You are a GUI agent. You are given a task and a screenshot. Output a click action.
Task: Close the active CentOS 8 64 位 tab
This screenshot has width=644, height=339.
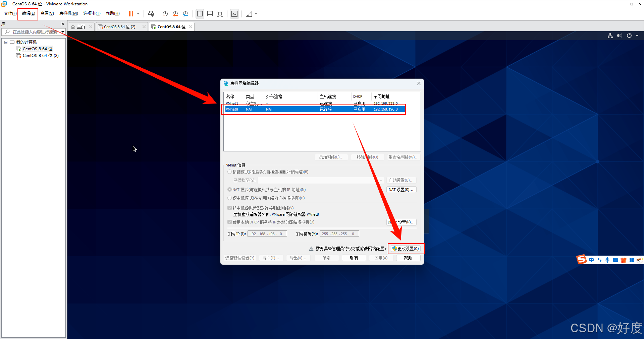(x=191, y=27)
